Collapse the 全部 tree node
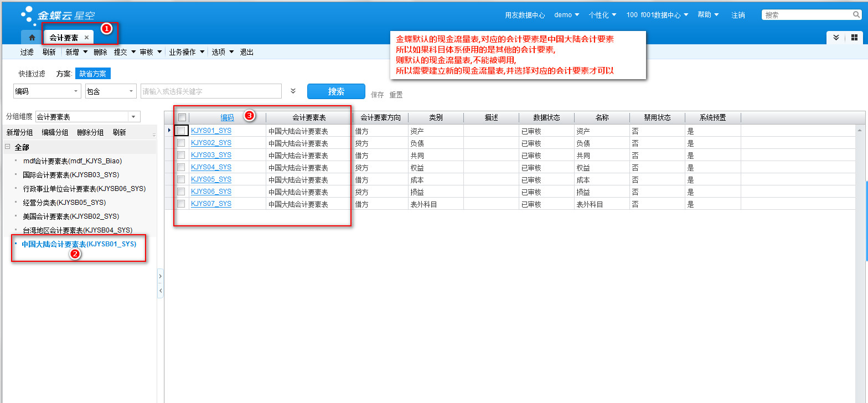Screen dimensions: 868x403 8,147
